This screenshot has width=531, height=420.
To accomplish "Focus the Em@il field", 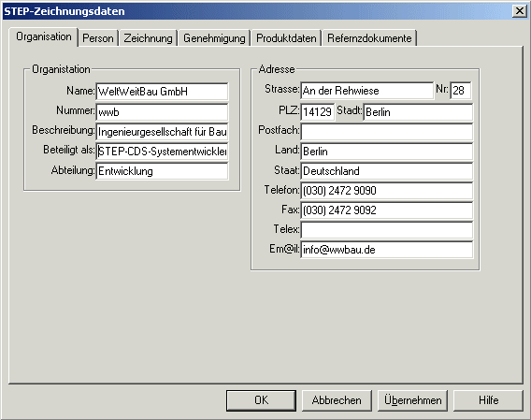I will point(387,250).
